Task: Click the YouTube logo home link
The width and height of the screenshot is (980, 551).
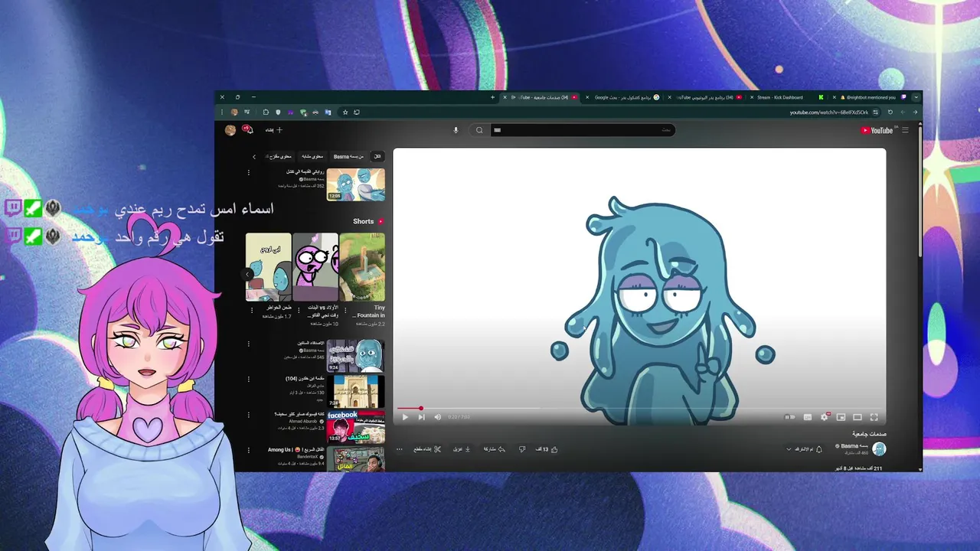Action: (877, 130)
